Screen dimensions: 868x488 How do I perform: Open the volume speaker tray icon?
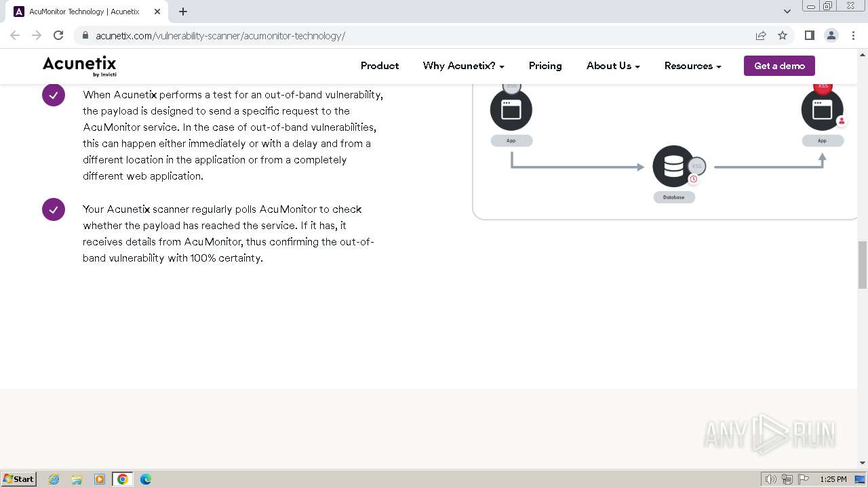[x=770, y=479]
